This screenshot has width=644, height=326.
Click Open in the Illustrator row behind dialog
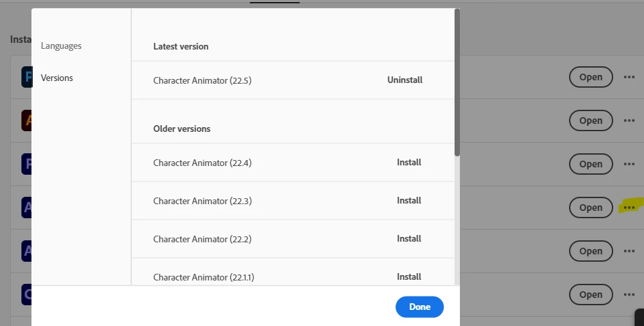[x=590, y=120]
